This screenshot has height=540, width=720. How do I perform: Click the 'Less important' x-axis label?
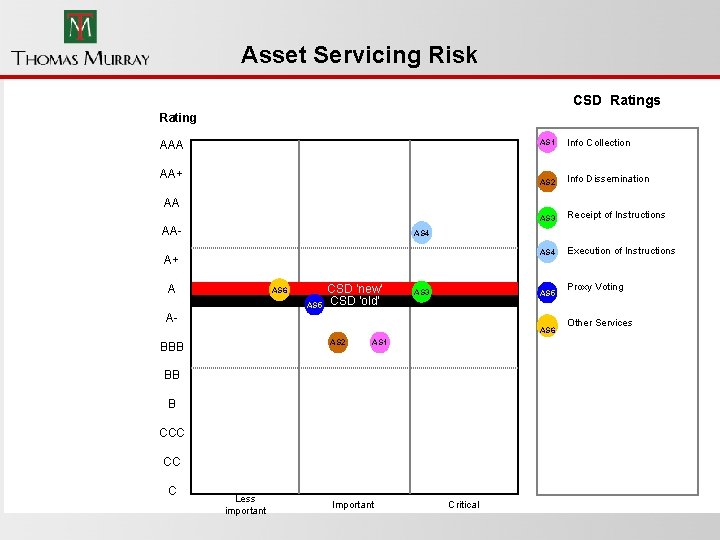tap(245, 505)
